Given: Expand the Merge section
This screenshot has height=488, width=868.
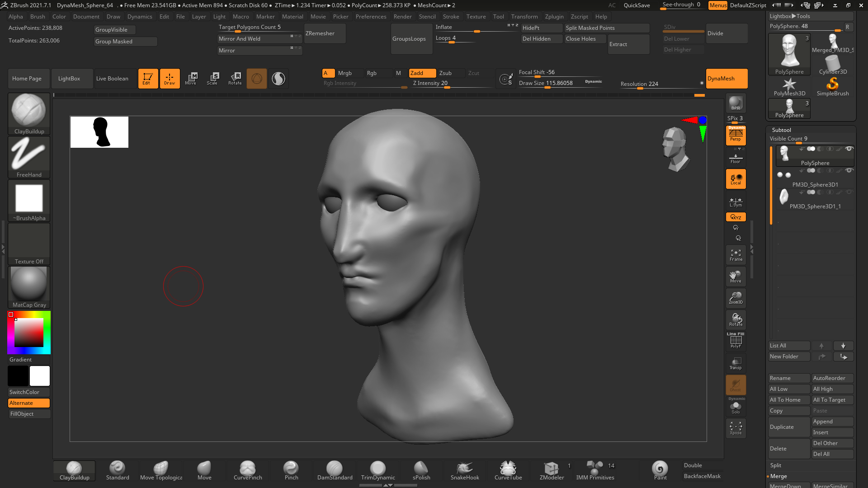Looking at the screenshot, I should 778,476.
